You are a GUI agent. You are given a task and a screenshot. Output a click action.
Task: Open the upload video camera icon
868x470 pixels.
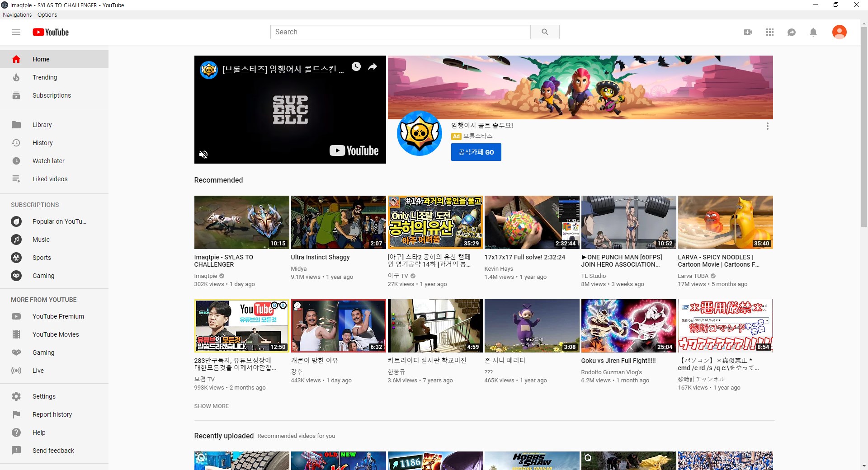pyautogui.click(x=748, y=32)
